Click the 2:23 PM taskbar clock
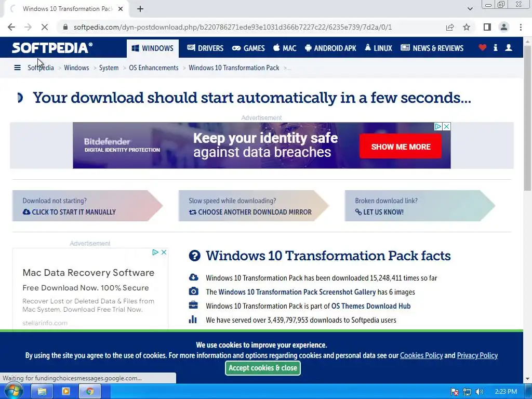This screenshot has height=399, width=532. [x=506, y=392]
